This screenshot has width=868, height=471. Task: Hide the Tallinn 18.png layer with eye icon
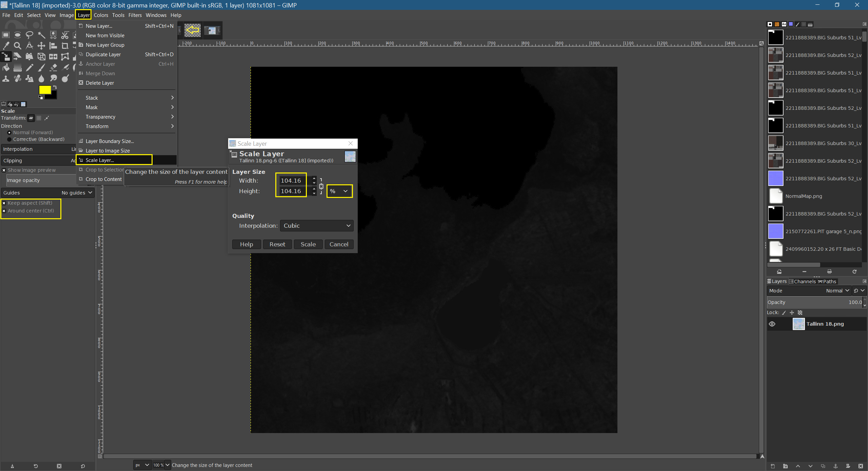(772, 324)
